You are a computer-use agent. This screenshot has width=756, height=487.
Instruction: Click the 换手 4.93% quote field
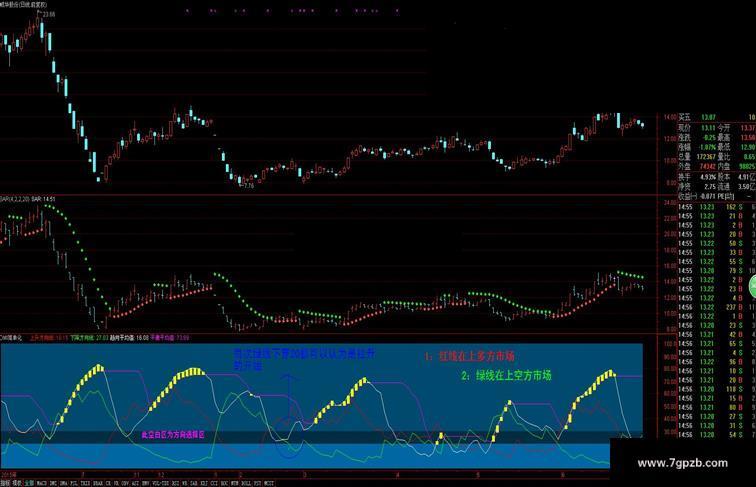click(697, 177)
